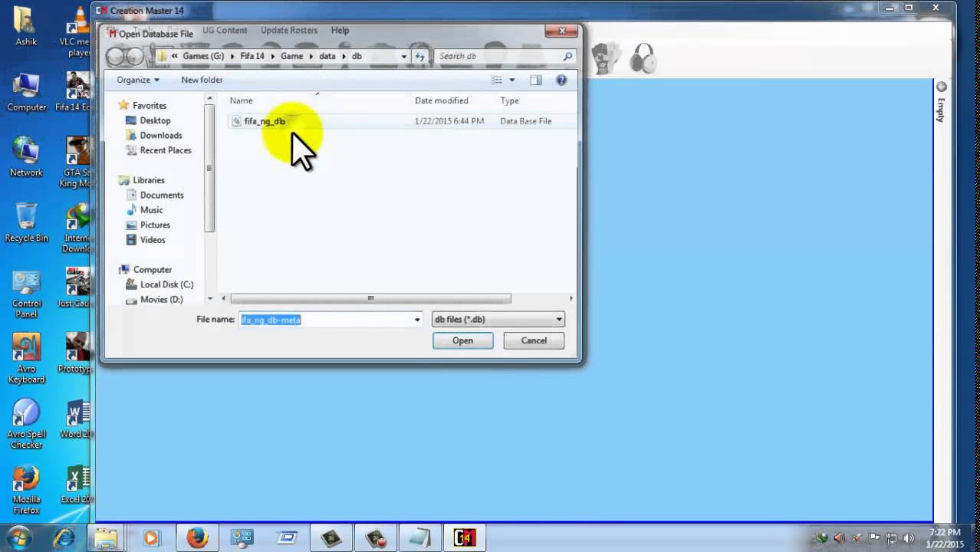Click Games (G:) in the address path
Viewport: 980px width, 552px height.
click(x=203, y=56)
